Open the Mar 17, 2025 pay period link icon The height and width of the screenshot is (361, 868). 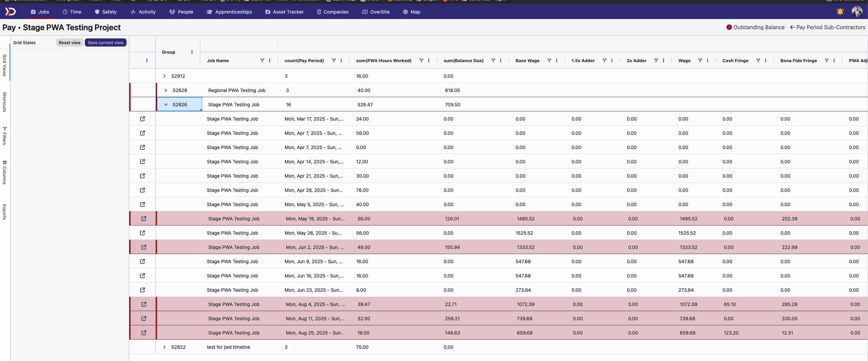point(142,119)
